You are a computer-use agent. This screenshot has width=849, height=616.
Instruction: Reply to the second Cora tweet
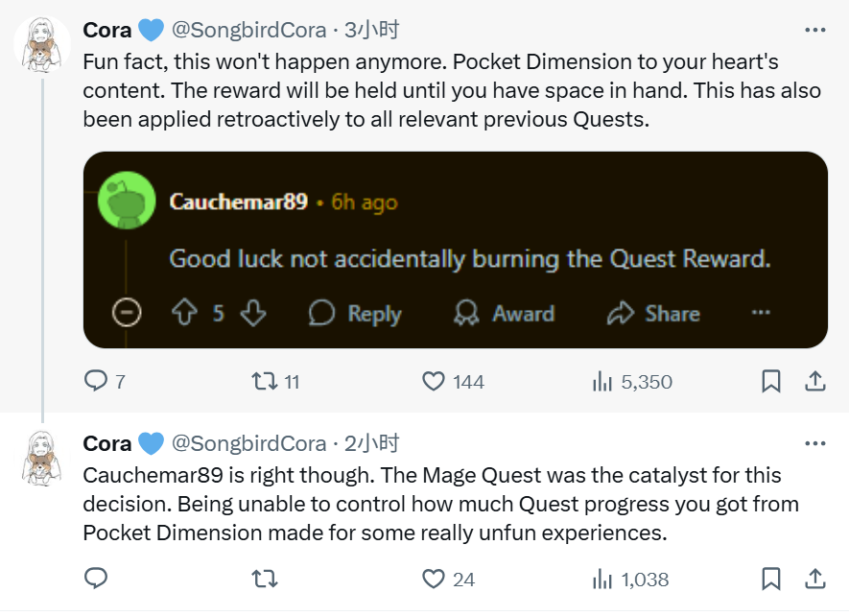pos(96,579)
